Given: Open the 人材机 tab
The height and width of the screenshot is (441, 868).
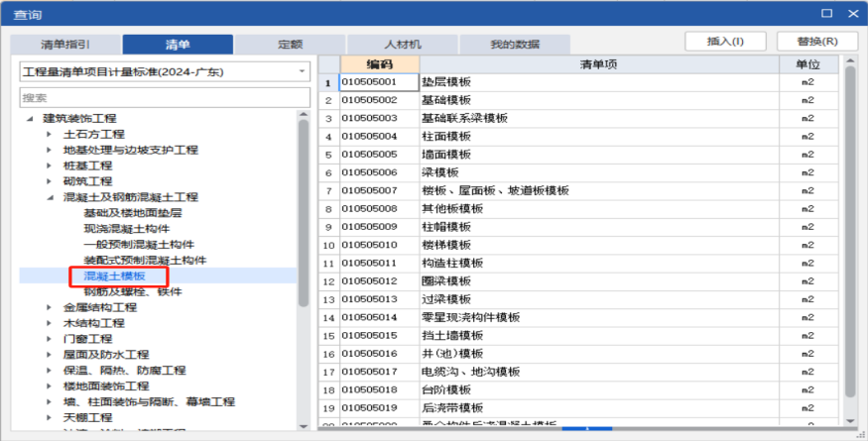Looking at the screenshot, I should coord(403,45).
